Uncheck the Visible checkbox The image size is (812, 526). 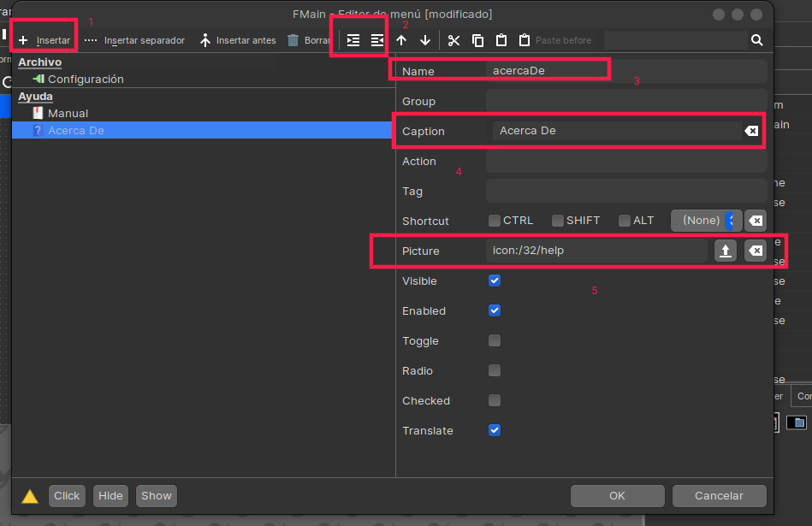(x=495, y=281)
